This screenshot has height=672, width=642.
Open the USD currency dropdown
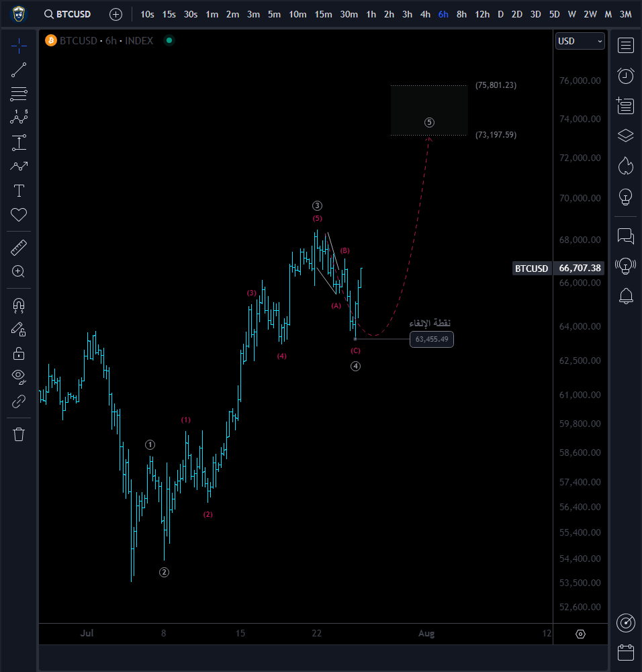click(x=580, y=41)
